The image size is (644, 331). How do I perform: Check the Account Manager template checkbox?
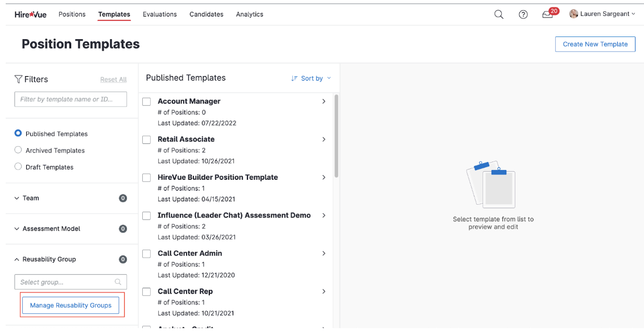(147, 102)
